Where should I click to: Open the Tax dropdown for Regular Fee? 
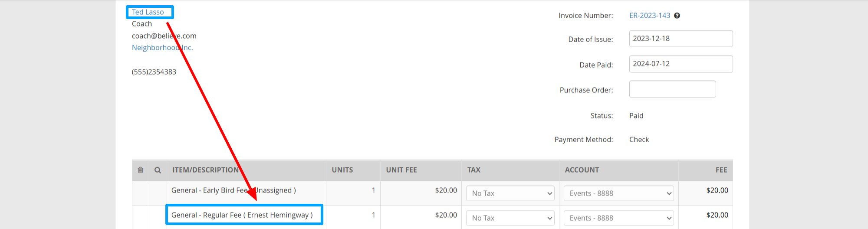(x=511, y=218)
